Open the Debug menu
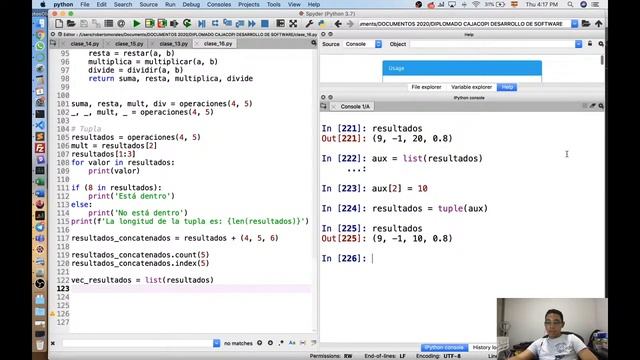Viewport: 640px width, 360px height. (191, 4)
